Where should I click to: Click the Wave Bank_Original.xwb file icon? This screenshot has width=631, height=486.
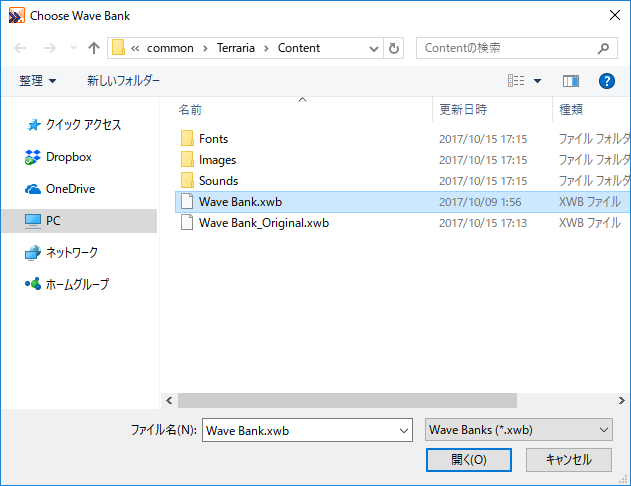tap(187, 222)
